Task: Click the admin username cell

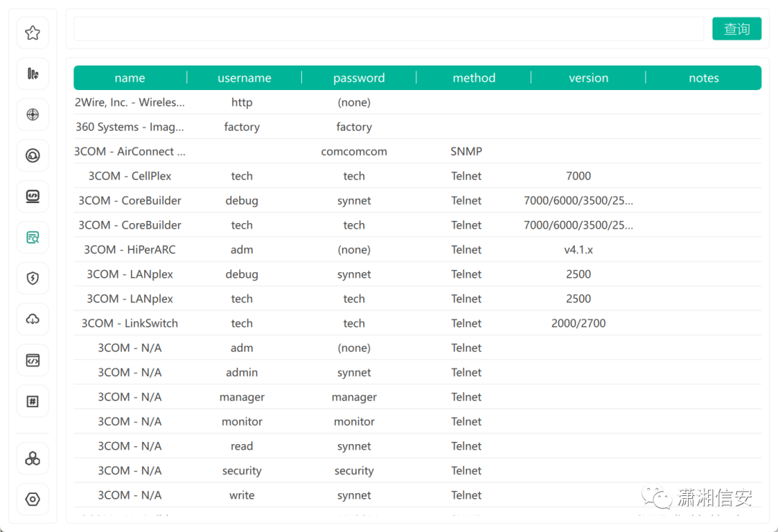Action: point(241,372)
